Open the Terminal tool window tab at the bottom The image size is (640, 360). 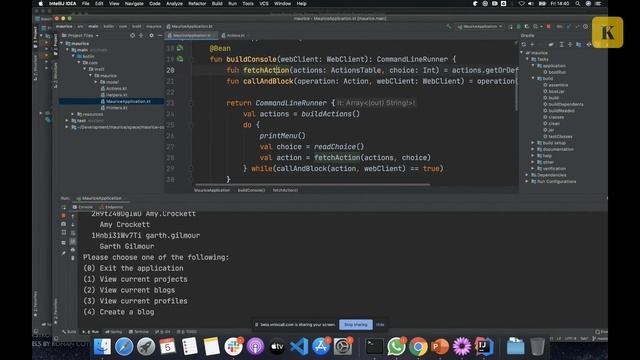pos(139,332)
